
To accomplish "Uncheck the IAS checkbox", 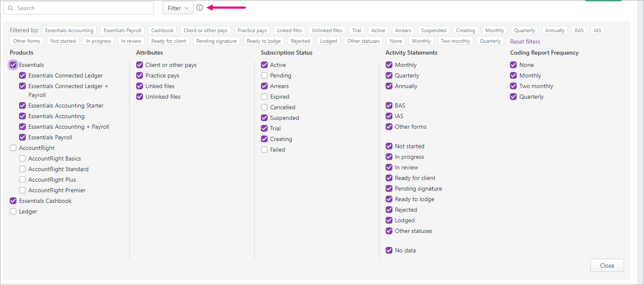I will tap(389, 116).
